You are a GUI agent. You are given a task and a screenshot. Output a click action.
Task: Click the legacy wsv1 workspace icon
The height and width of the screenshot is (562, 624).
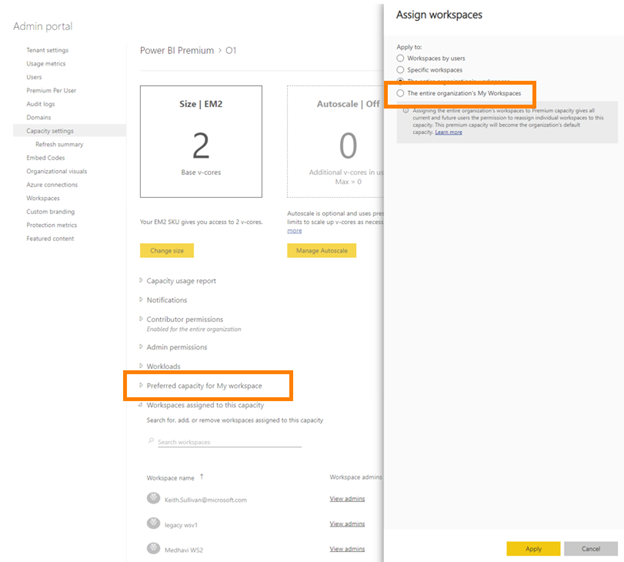click(x=153, y=523)
